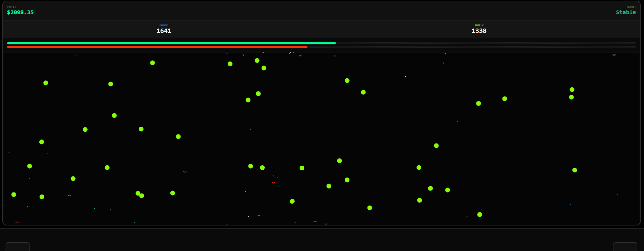Screen dimensions: 644x251
Task: Click the $2098.35 profit readout
Action: [20, 12]
